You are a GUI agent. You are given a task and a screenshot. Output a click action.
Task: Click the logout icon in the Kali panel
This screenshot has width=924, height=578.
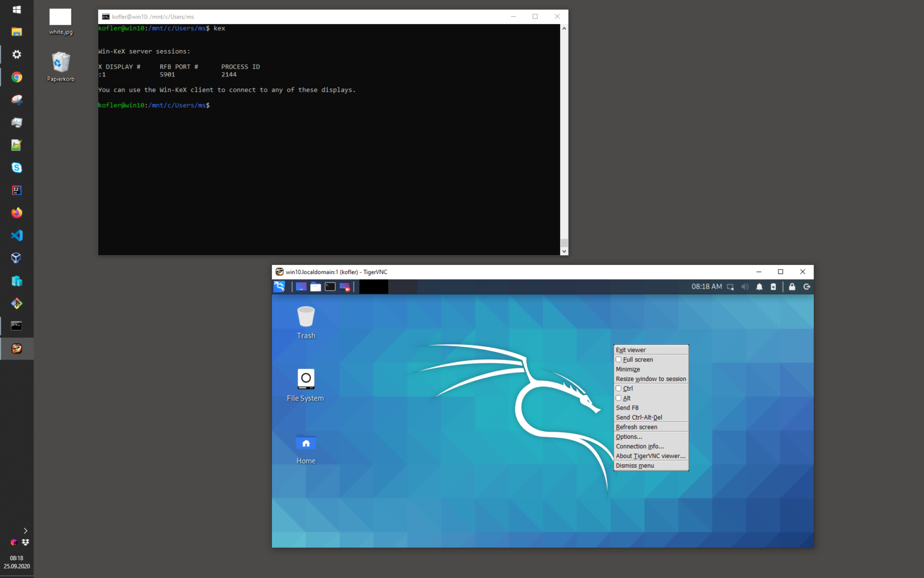click(x=807, y=287)
